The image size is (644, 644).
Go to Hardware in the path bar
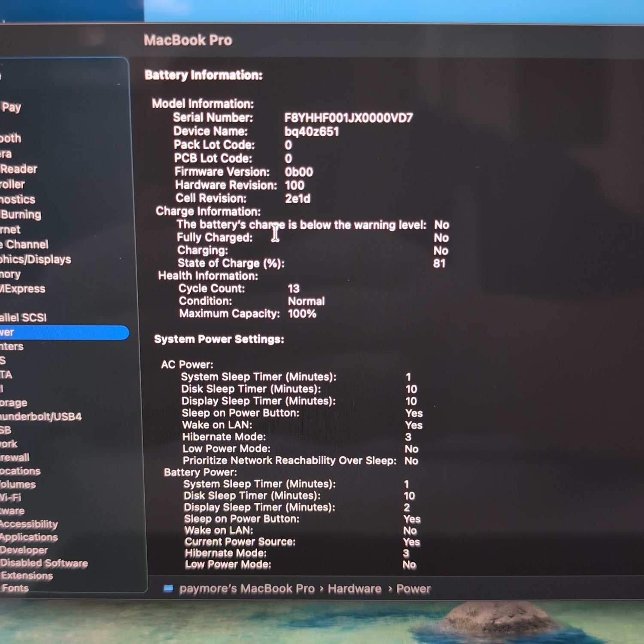pyautogui.click(x=355, y=589)
